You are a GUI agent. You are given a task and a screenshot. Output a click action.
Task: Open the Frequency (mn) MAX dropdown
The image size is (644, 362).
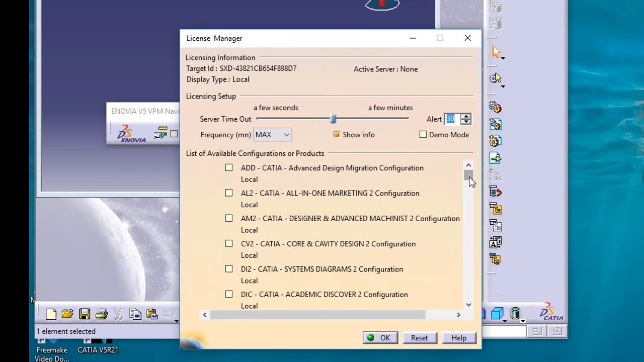(273, 134)
